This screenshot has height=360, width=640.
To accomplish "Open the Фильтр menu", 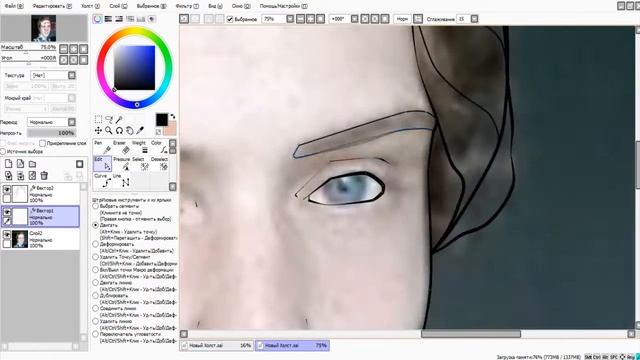I will click(187, 6).
